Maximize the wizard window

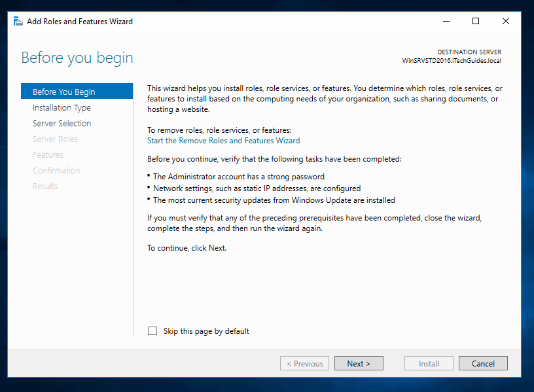click(x=476, y=21)
